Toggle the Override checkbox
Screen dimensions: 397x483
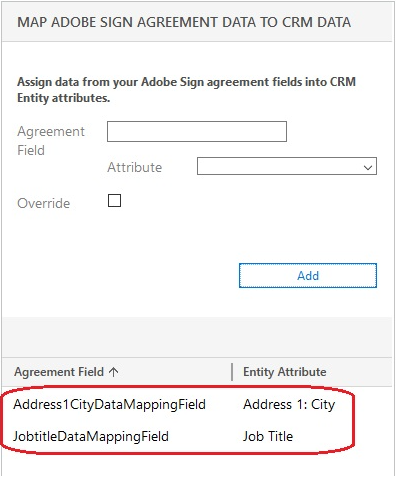[x=114, y=201]
